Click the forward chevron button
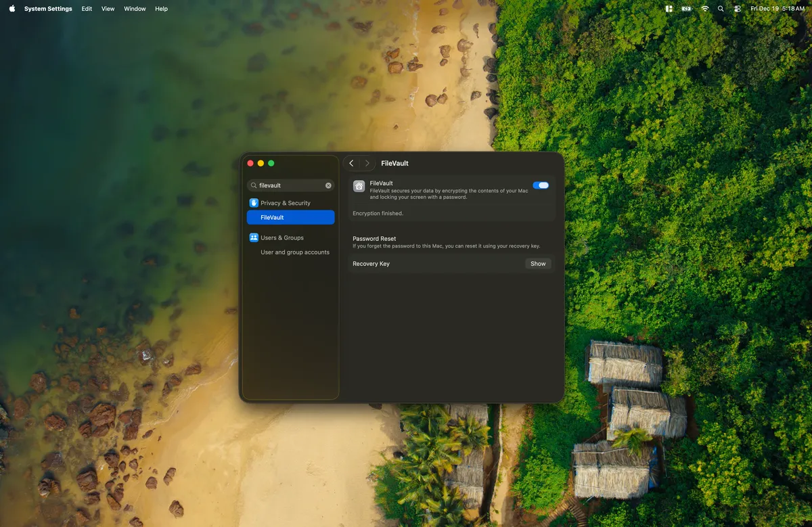The width and height of the screenshot is (812, 527). (367, 163)
